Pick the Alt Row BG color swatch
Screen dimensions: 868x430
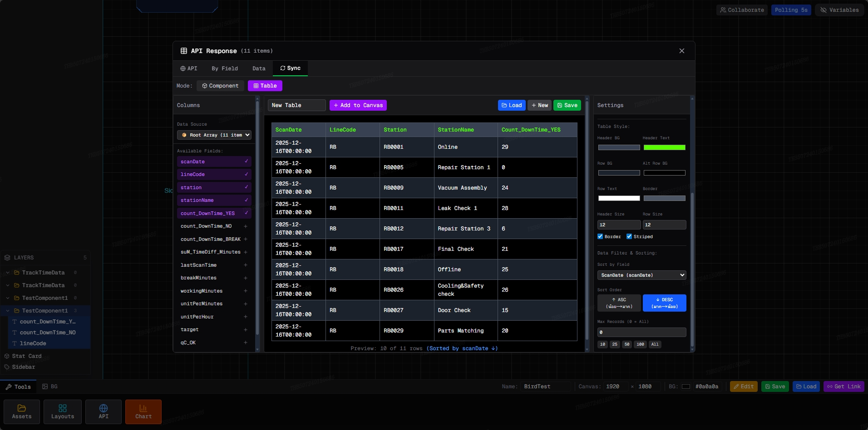[x=665, y=173]
